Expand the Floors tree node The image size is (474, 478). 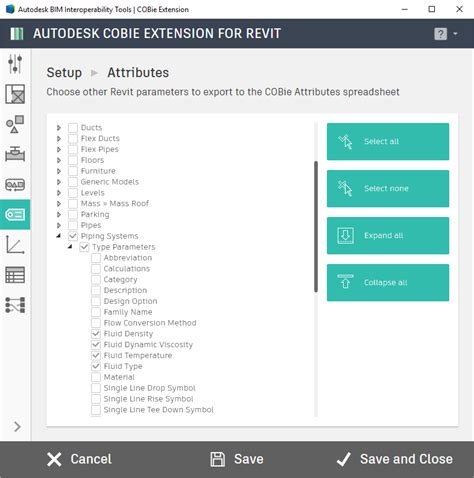click(x=59, y=160)
